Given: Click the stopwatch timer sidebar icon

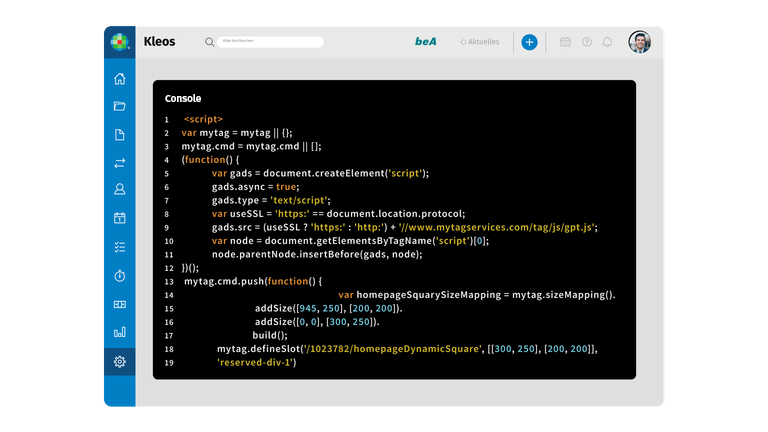Looking at the screenshot, I should [120, 275].
